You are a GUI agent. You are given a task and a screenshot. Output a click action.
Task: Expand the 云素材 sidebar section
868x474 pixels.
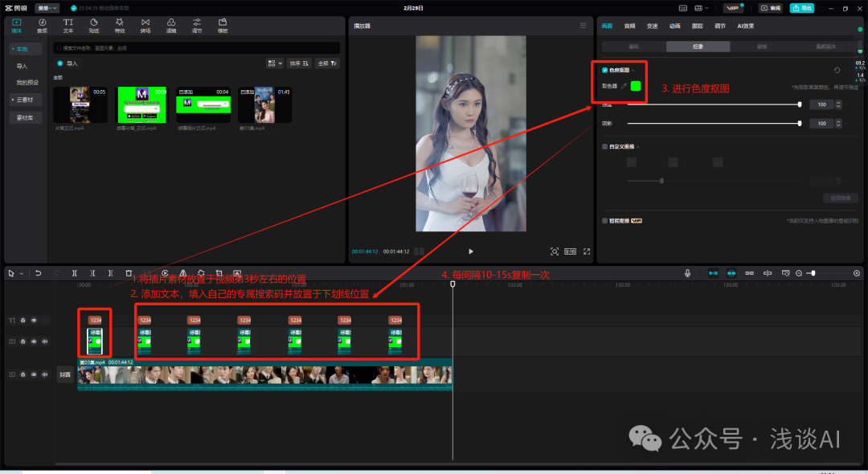pyautogui.click(x=26, y=99)
